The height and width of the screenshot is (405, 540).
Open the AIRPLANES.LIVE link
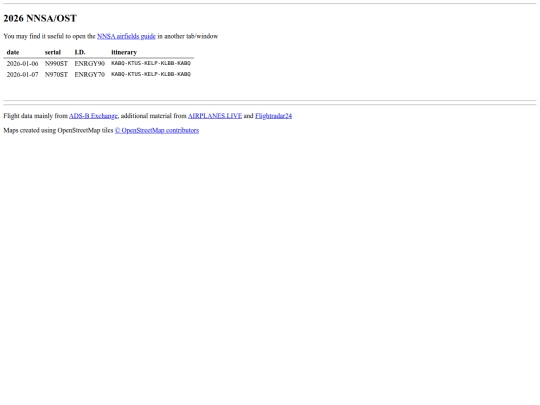[x=215, y=116]
